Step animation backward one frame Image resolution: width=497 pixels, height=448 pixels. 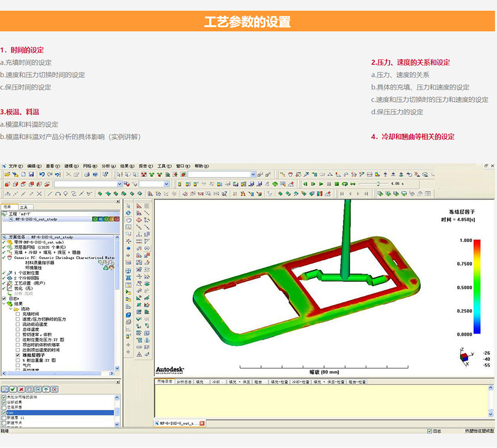(x=305, y=184)
